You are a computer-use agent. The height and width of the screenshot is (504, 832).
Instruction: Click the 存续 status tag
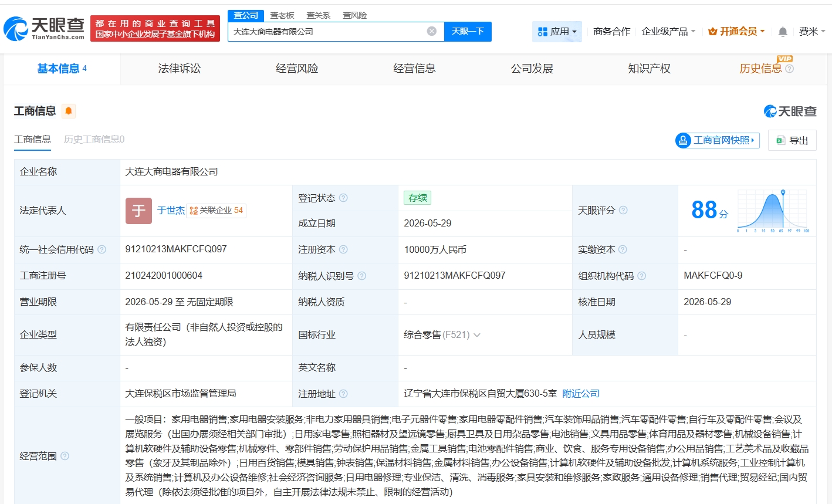418,198
